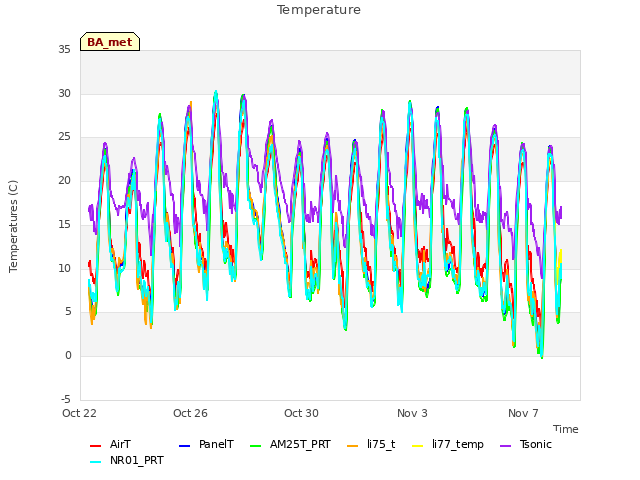Viewport: 640px width, 480px height.
Task: Click the BA_met site label badge
Action: point(110,42)
